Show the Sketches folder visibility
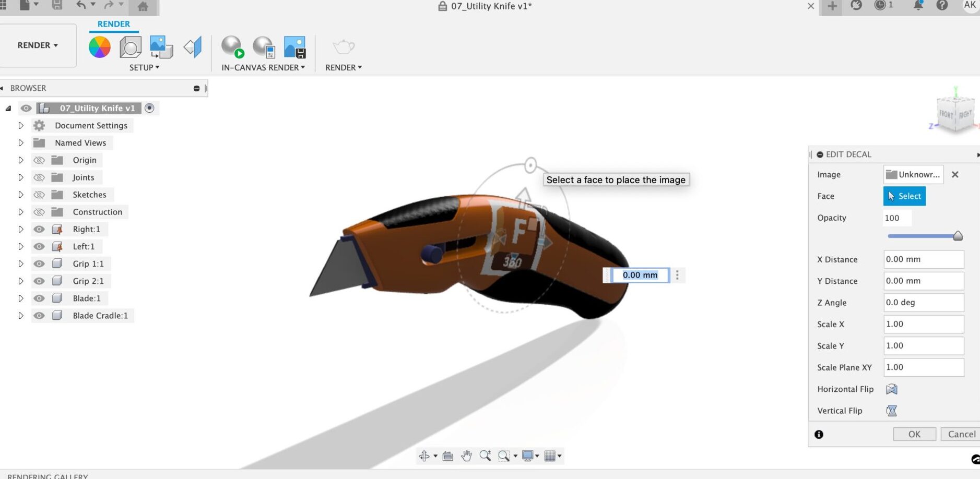Screen dimensions: 980x479 (39, 194)
